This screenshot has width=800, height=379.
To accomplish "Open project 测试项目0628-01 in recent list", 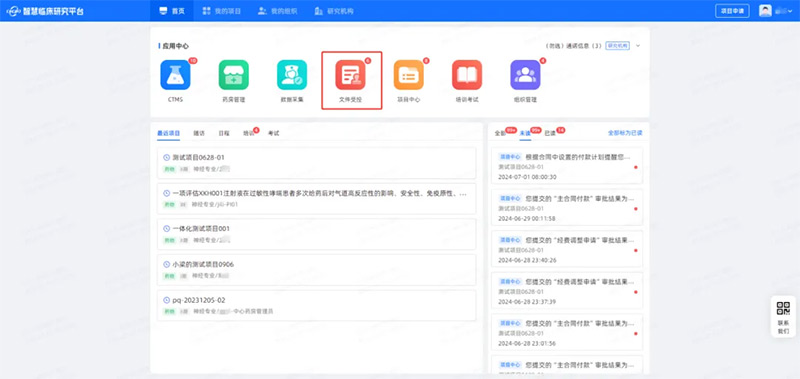I will (317, 163).
